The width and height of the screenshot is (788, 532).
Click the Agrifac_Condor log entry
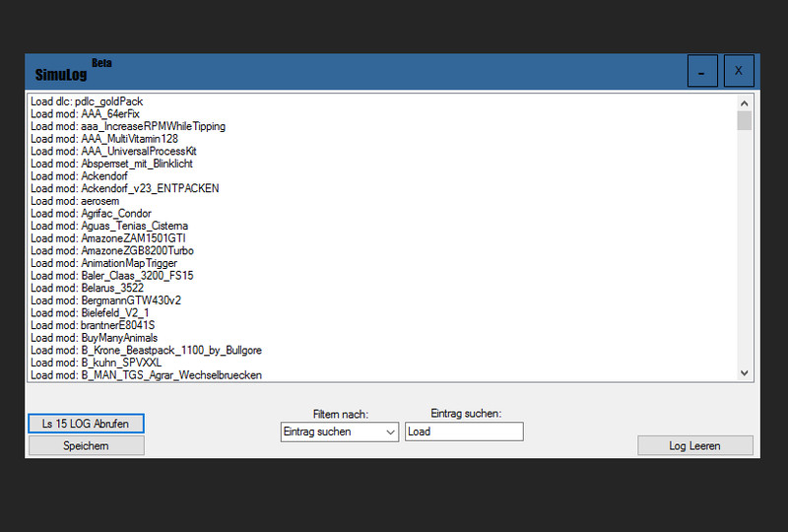91,214
